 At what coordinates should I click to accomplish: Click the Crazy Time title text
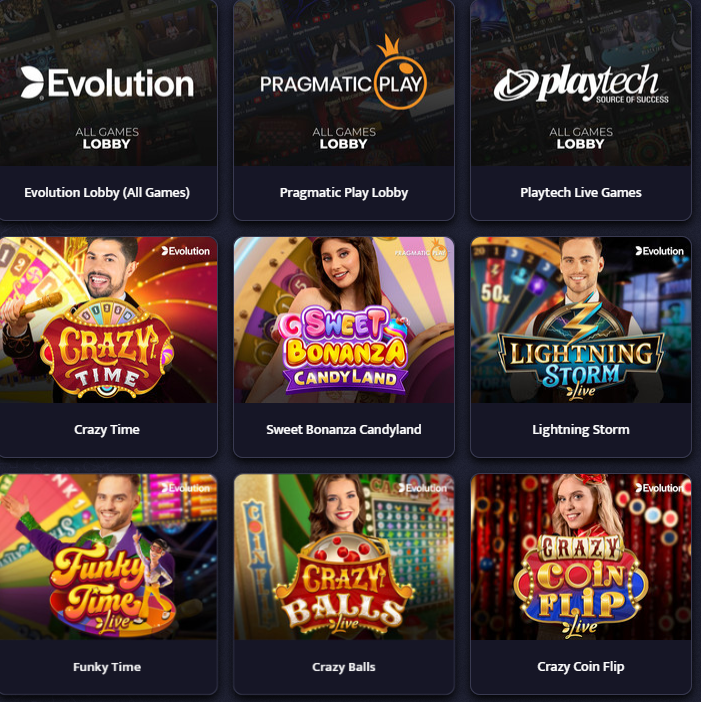pyautogui.click(x=107, y=429)
